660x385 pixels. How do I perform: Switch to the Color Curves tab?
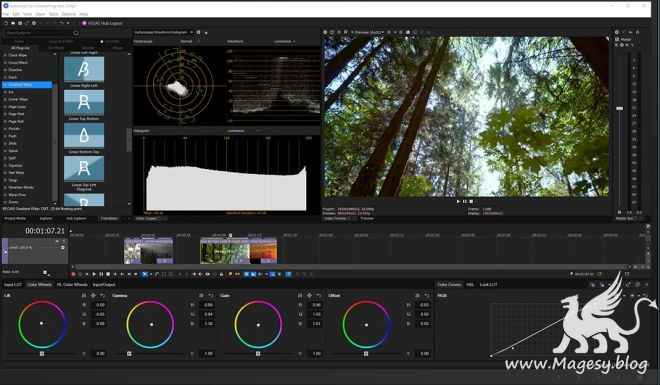click(449, 285)
